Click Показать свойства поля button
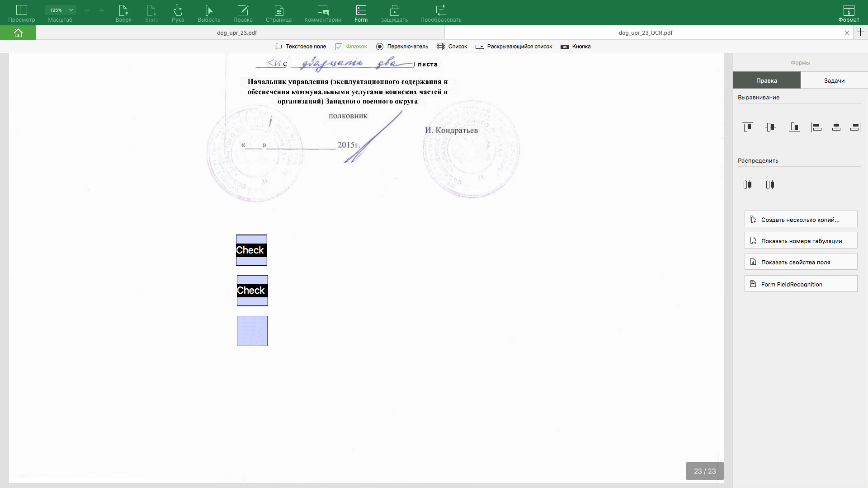Viewport: 868px width, 488px height. 801,262
